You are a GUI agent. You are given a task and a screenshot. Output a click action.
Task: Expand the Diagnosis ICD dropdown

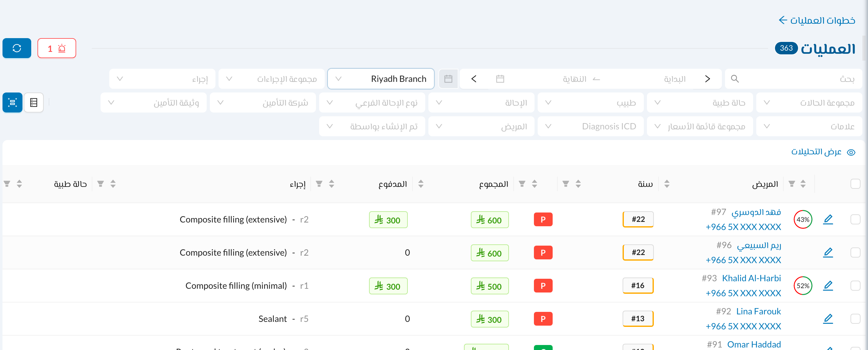tap(591, 127)
